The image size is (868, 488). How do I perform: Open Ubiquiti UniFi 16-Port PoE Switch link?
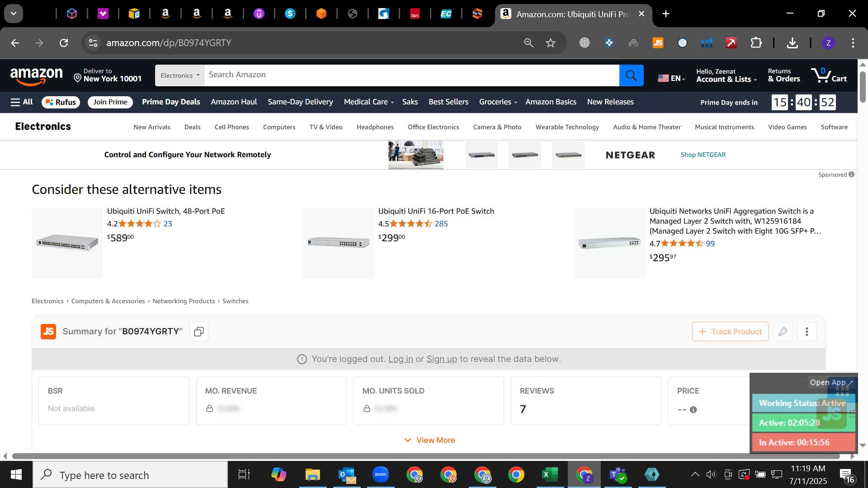tap(436, 211)
